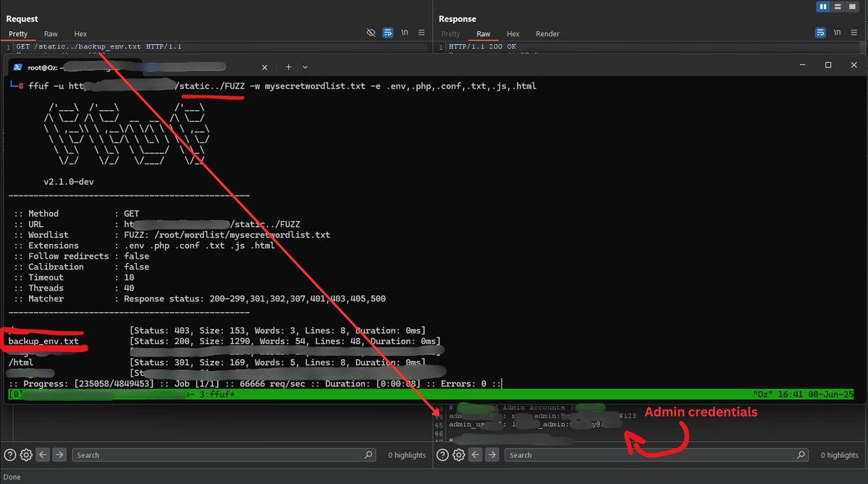Click Request '0 highlights' label

pyautogui.click(x=407, y=455)
